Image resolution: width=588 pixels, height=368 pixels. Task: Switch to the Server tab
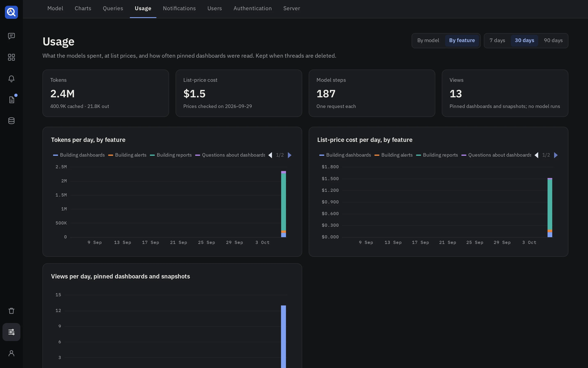(x=292, y=9)
